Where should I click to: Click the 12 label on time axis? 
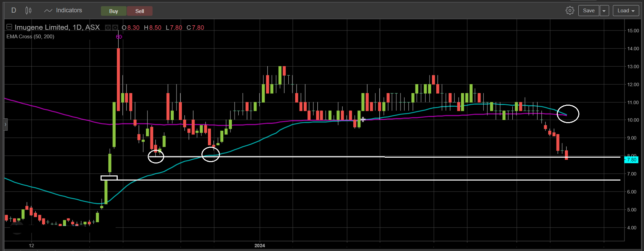(x=31, y=246)
